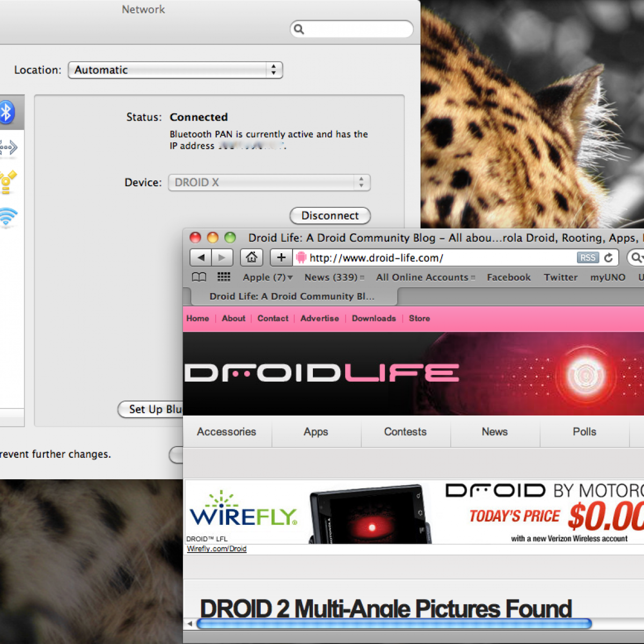Go to Safari home page icon

pos(251,258)
